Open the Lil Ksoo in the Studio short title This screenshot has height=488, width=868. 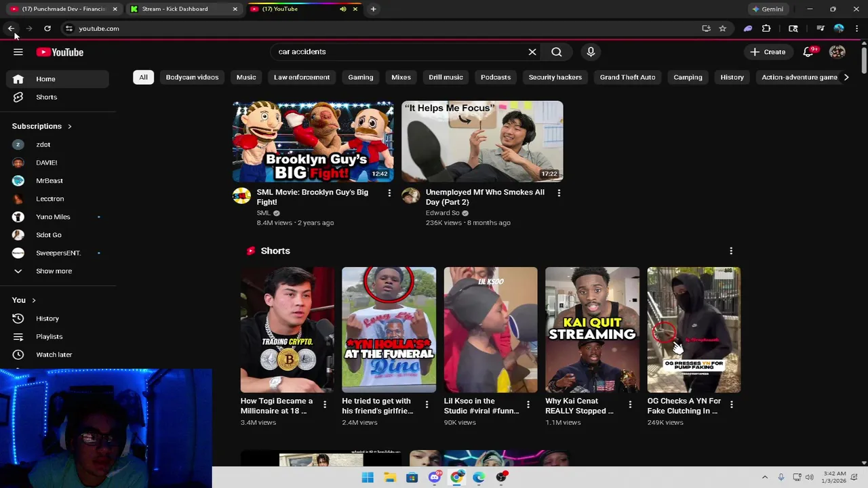click(481, 406)
